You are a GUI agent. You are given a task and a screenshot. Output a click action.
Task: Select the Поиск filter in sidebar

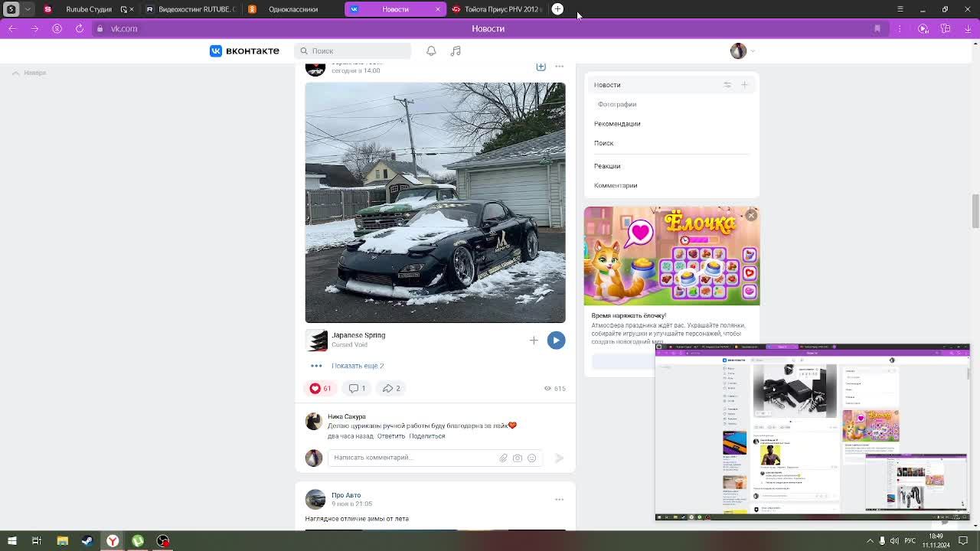[603, 143]
